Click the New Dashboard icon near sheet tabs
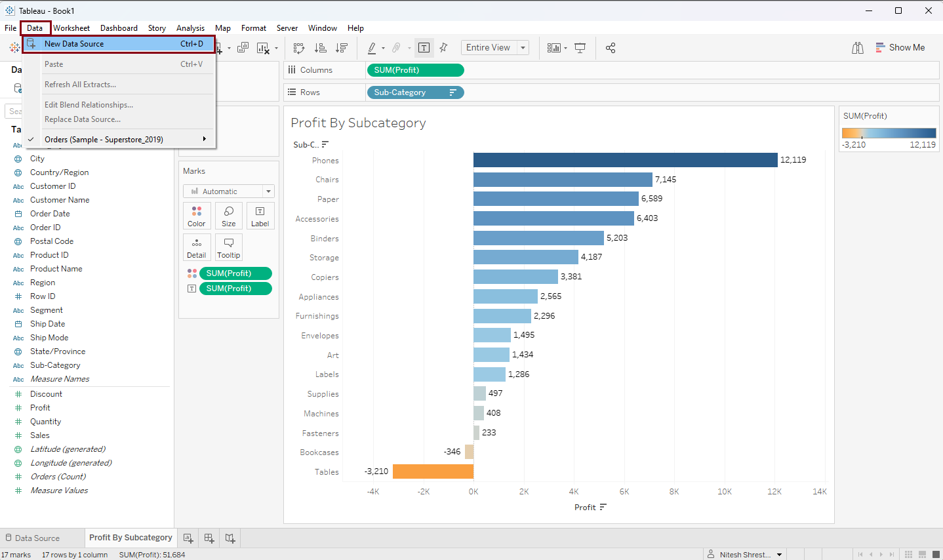 coord(209,538)
